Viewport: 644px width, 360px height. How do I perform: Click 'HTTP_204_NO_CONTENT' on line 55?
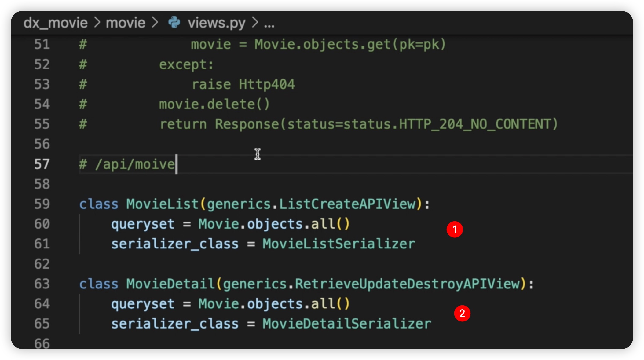point(475,124)
